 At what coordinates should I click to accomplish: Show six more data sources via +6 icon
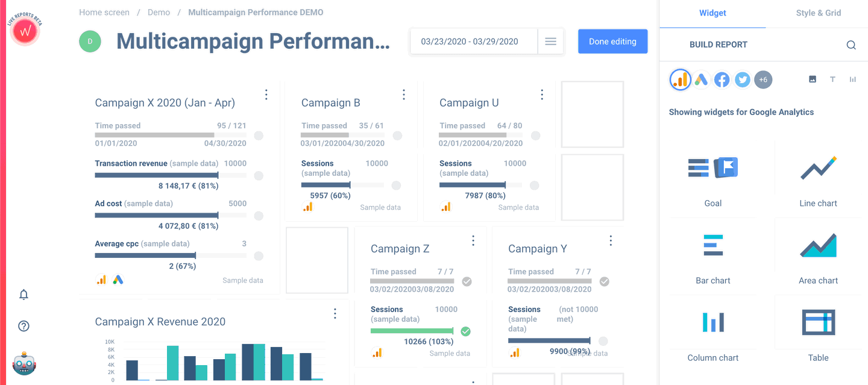pyautogui.click(x=763, y=79)
